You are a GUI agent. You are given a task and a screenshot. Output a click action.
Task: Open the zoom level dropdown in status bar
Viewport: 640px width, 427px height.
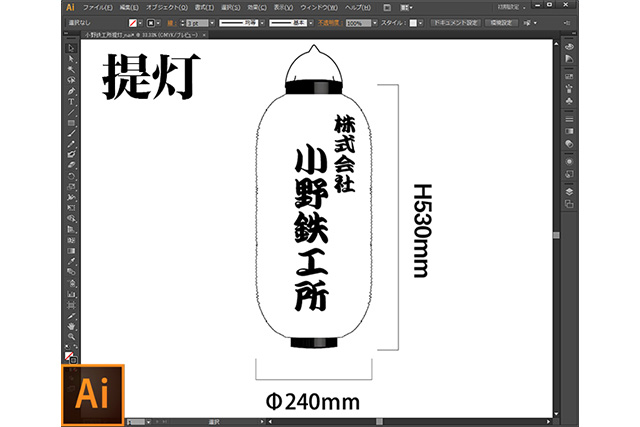149,422
